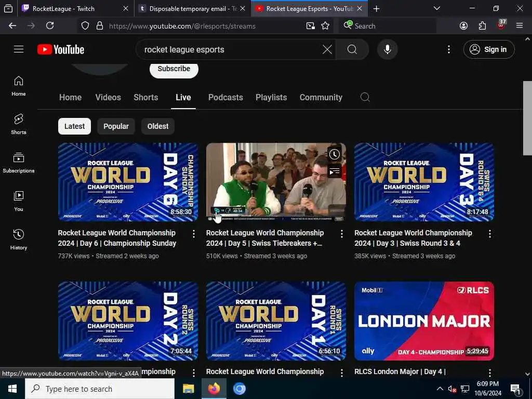Click the YouTube logo
Image resolution: width=532 pixels, height=399 pixels.
pos(61,49)
